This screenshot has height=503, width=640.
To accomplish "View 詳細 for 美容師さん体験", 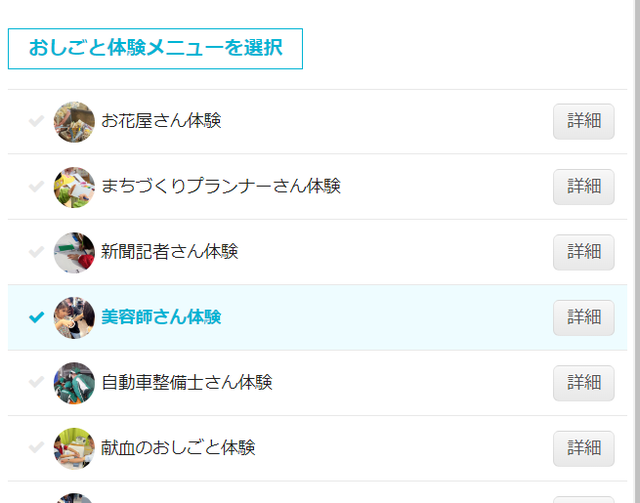I will [x=584, y=318].
